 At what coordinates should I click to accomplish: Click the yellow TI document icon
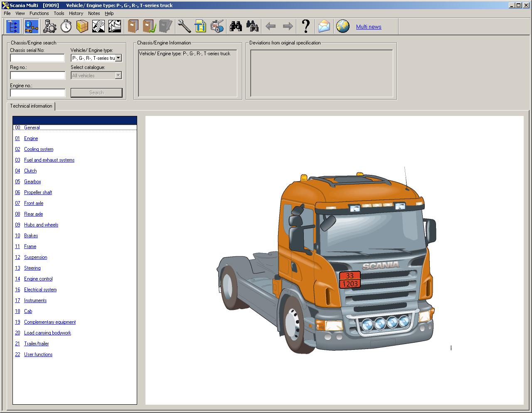pos(200,26)
